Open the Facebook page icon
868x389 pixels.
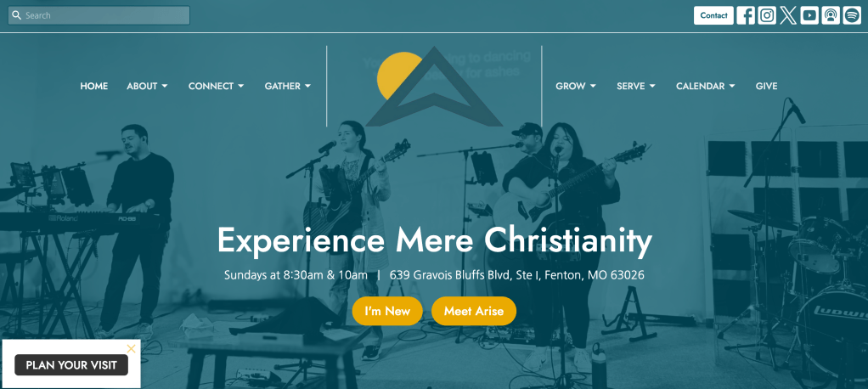tap(746, 15)
